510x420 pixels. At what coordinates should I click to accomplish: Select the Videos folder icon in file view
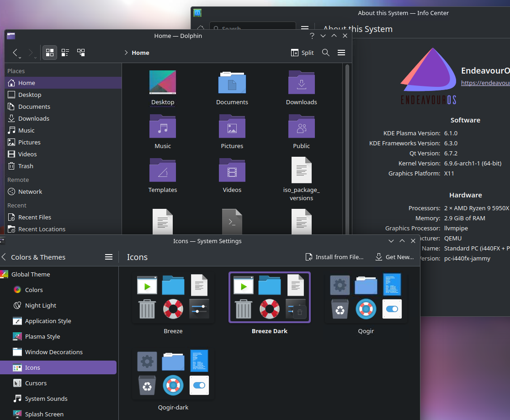(x=232, y=170)
